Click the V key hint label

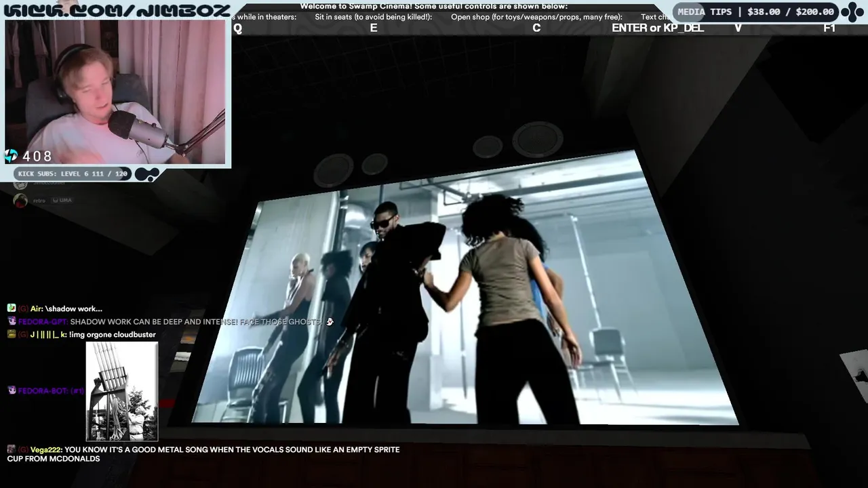pos(738,28)
